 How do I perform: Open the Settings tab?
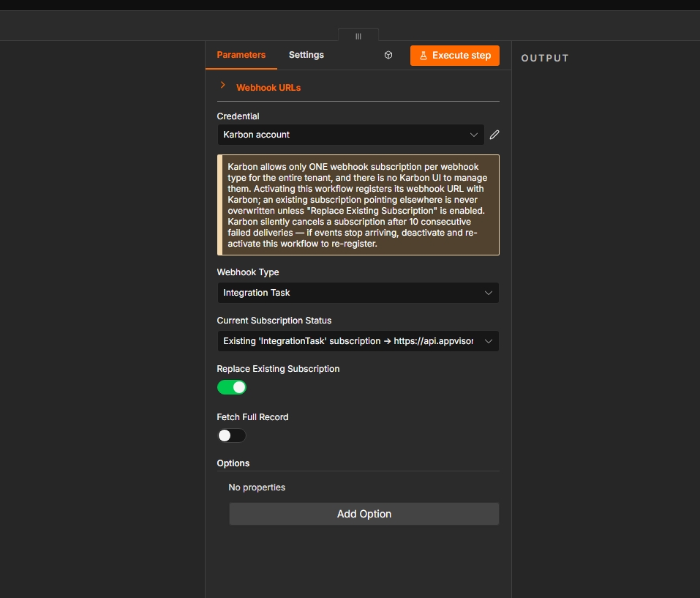tap(306, 55)
